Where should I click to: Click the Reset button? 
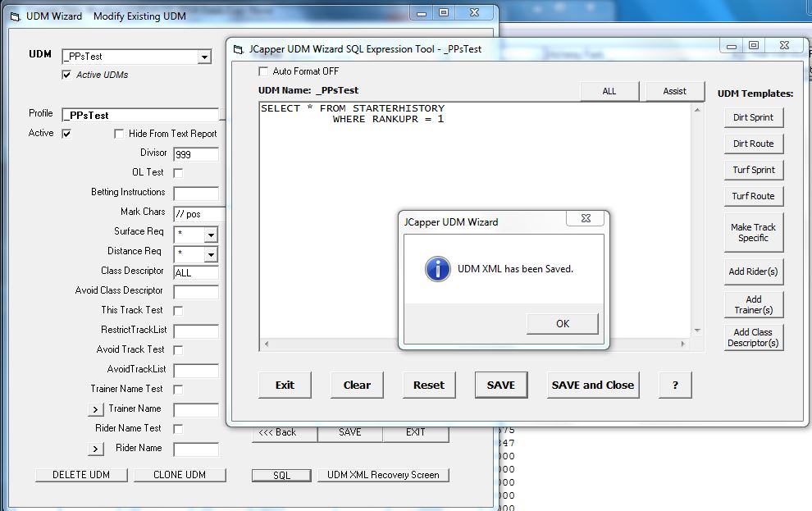point(429,386)
